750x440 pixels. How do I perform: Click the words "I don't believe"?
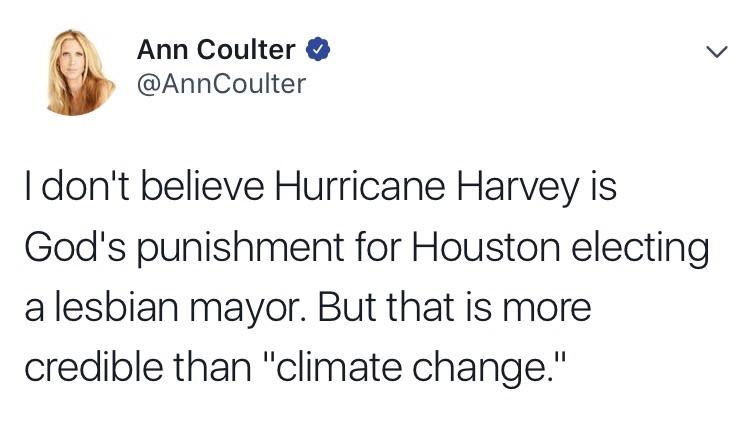pyautogui.click(x=144, y=187)
